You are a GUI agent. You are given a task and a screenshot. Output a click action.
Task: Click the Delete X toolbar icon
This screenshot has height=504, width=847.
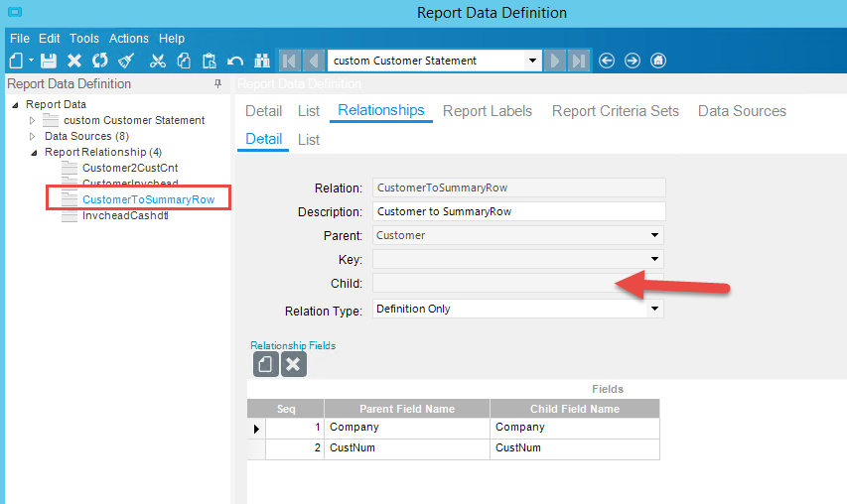pyautogui.click(x=74, y=61)
